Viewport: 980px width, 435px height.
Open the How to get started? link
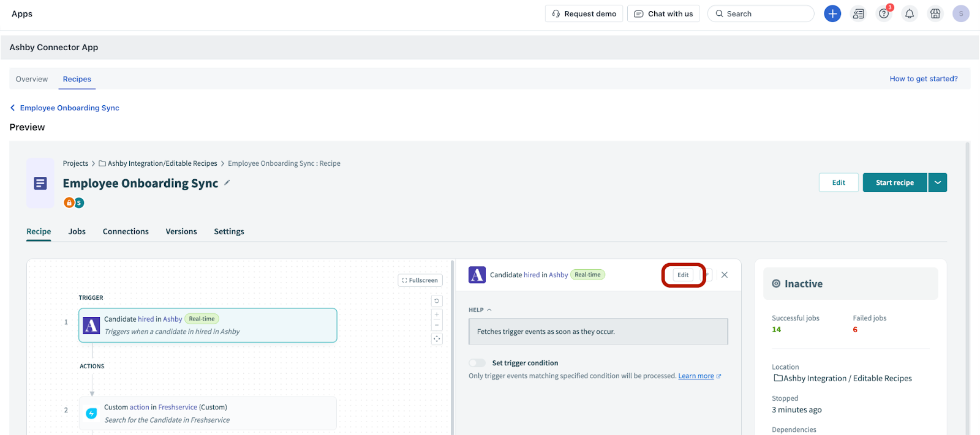coord(924,78)
